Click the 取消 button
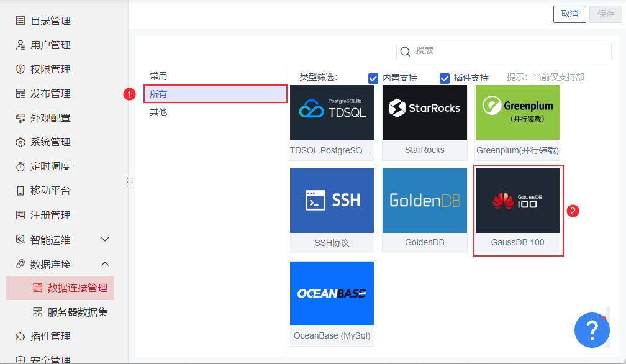 (569, 14)
